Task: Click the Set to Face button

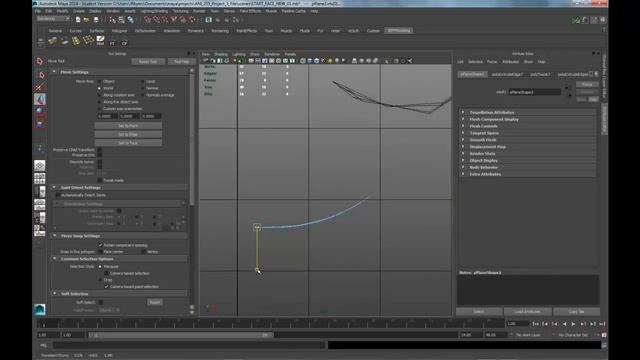Action: click(x=128, y=143)
